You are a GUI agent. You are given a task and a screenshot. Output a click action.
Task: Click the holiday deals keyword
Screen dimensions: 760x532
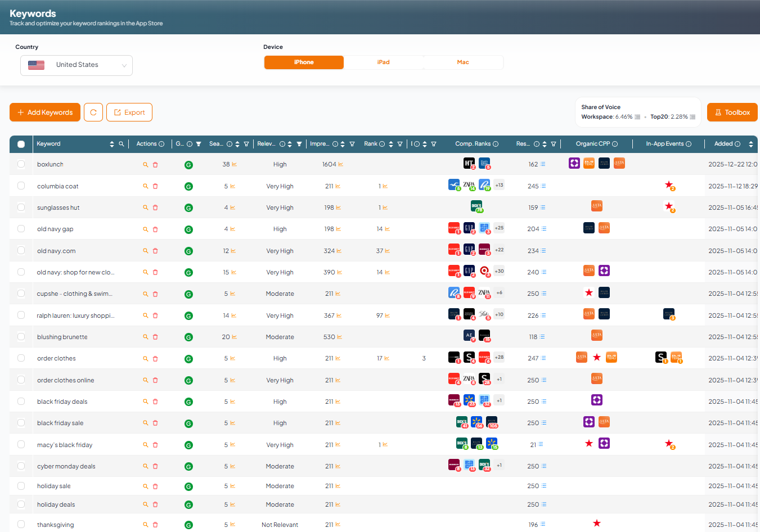coord(56,504)
